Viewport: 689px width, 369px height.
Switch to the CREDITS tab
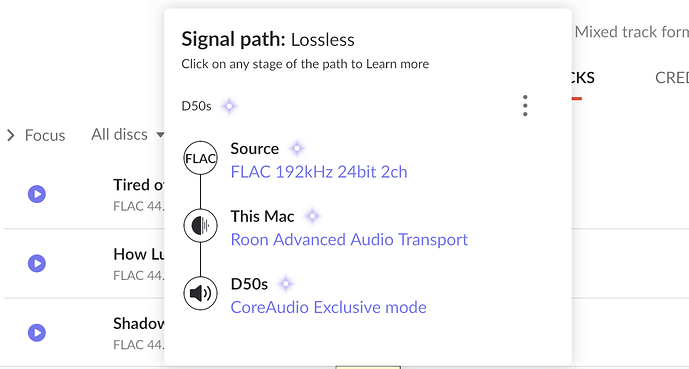point(672,78)
